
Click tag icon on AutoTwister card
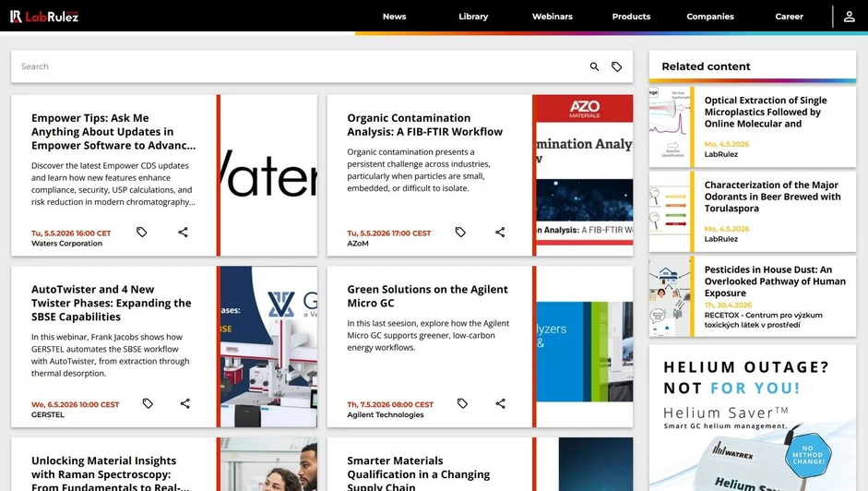click(148, 403)
